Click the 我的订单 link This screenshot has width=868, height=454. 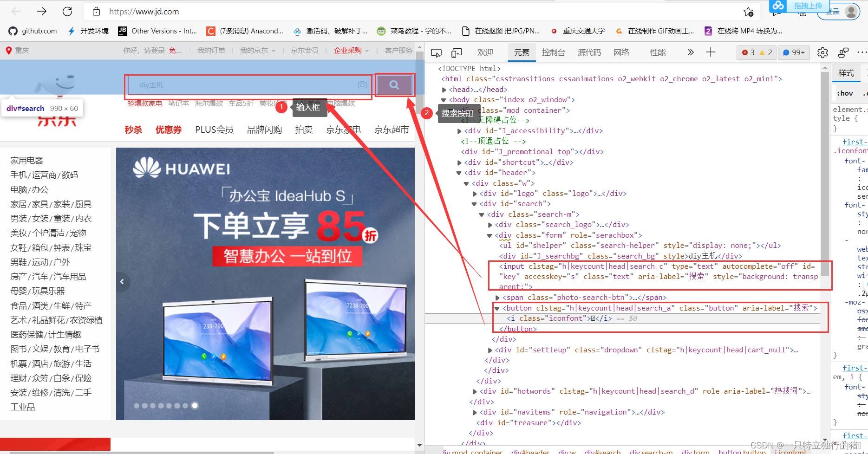[211, 50]
